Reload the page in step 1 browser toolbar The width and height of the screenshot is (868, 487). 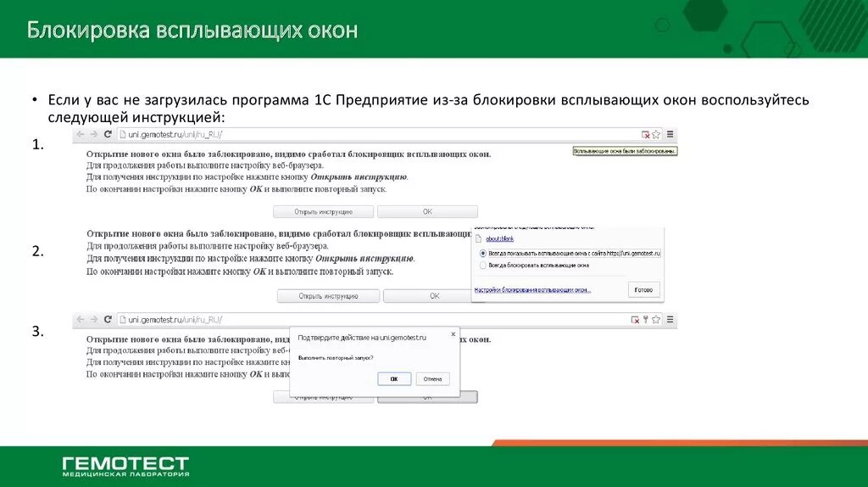coord(108,135)
